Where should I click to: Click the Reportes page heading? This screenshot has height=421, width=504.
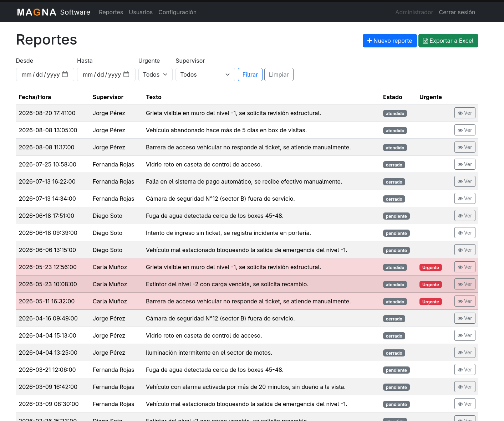coord(47,40)
